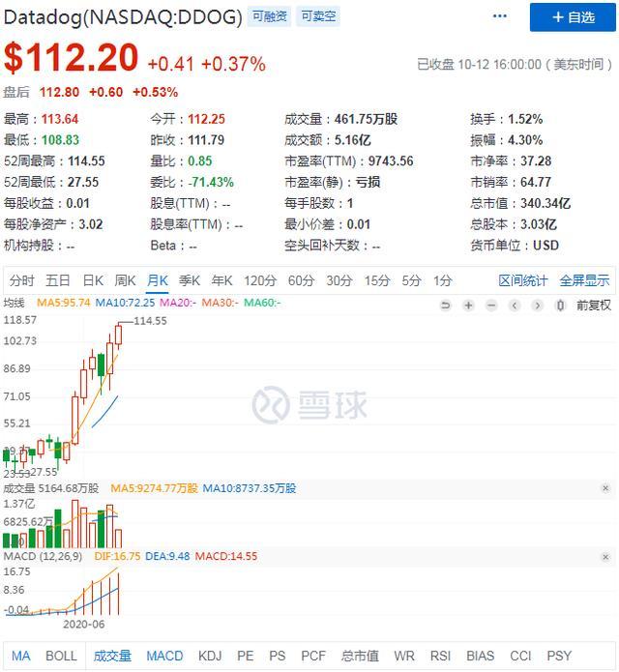Image resolution: width=619 pixels, height=672 pixels.
Task: Select the 季K chart tab
Action: (190, 280)
